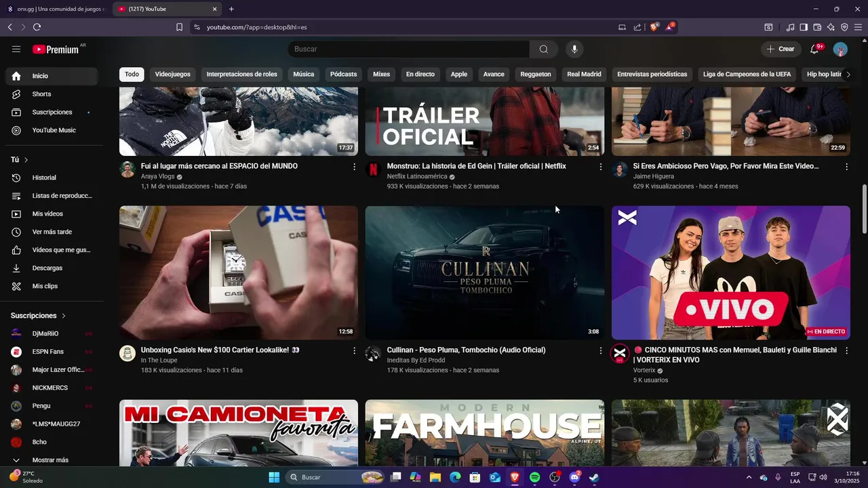Open Spotify from the taskbar
This screenshot has height=488, width=868.
(x=534, y=477)
